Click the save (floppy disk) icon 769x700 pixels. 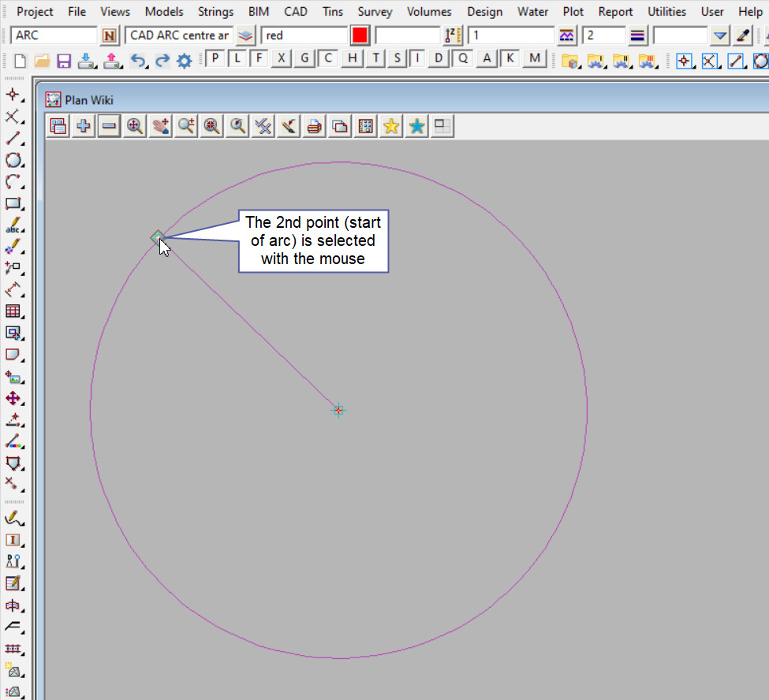click(x=64, y=61)
